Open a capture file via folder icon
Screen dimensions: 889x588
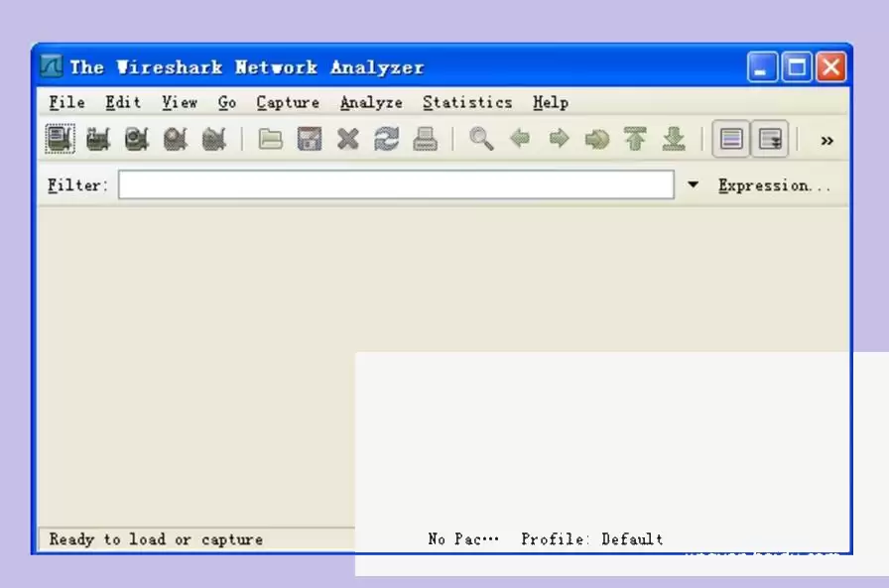point(271,139)
